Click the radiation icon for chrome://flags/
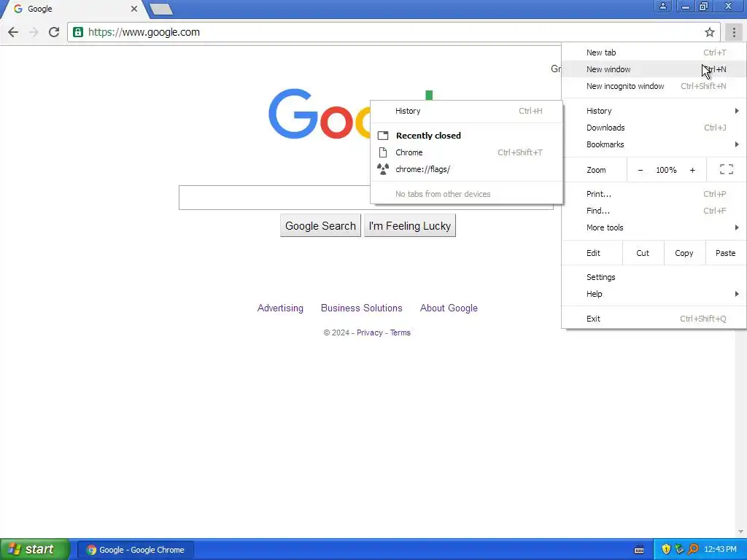The height and width of the screenshot is (560, 747). point(382,169)
